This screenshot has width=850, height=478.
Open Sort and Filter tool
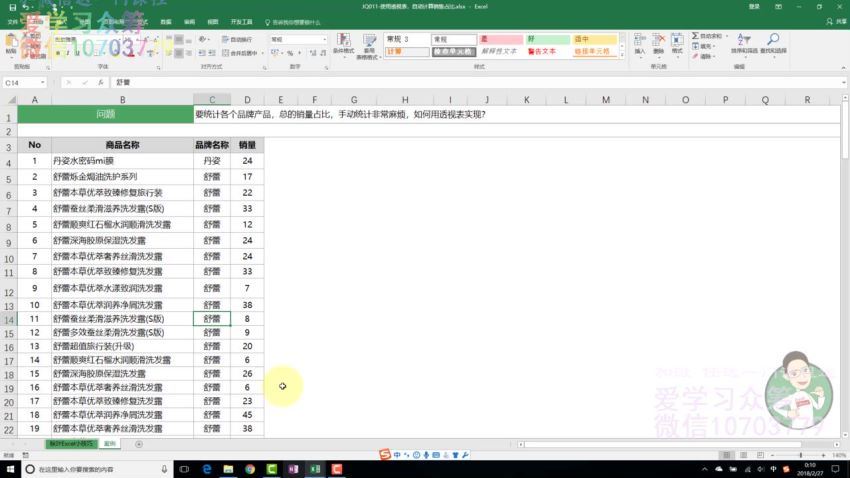(x=744, y=43)
